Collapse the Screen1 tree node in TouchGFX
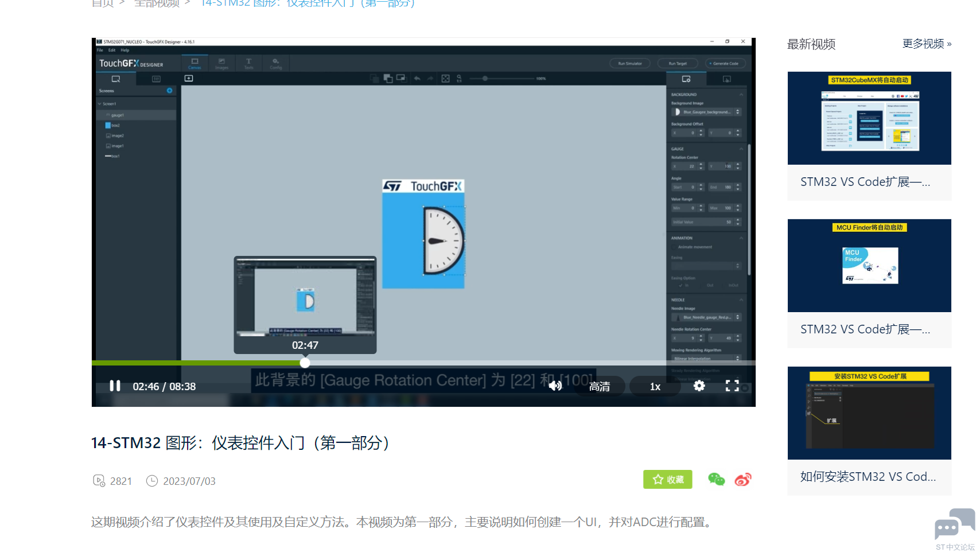The width and height of the screenshot is (980, 556). tap(100, 104)
